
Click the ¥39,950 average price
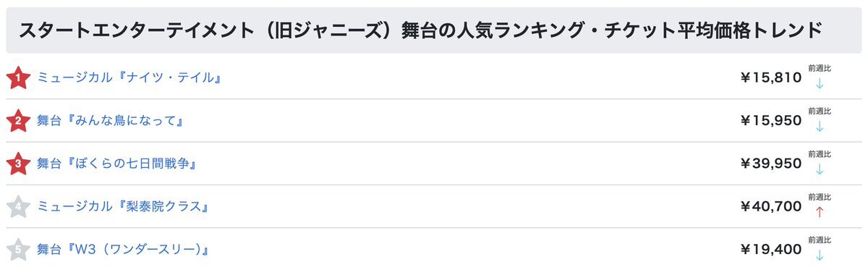[x=770, y=164]
